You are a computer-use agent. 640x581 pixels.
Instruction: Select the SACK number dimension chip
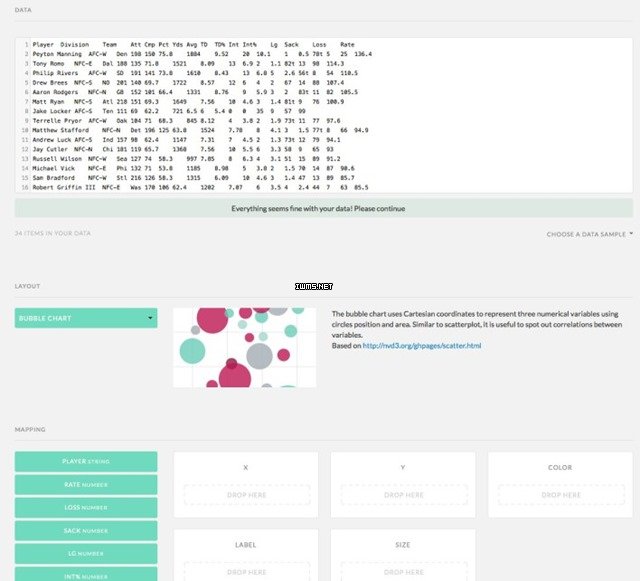click(86, 531)
